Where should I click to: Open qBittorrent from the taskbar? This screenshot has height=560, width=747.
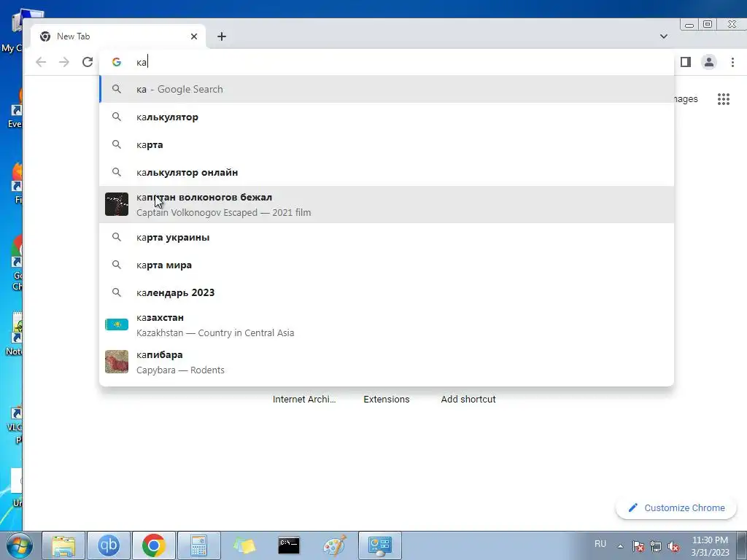109,545
